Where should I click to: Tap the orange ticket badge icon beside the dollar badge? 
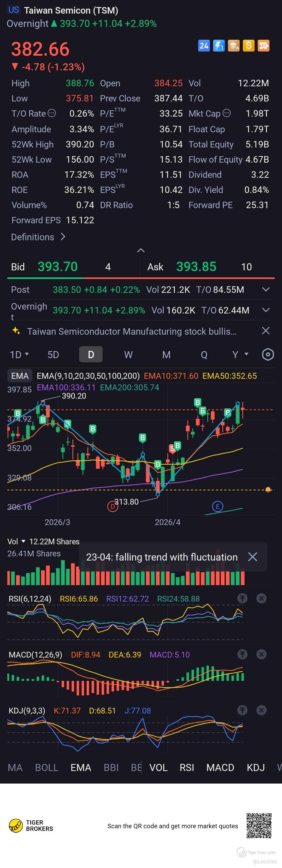[x=263, y=45]
